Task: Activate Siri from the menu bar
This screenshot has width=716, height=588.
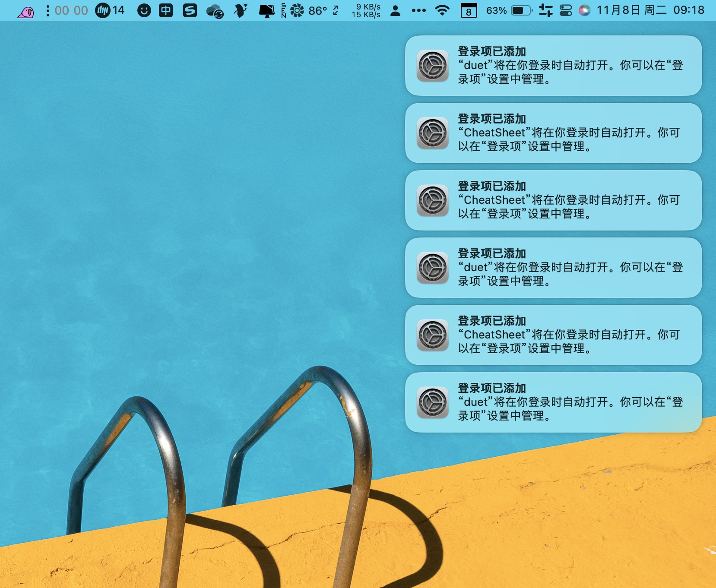Action: click(x=584, y=10)
